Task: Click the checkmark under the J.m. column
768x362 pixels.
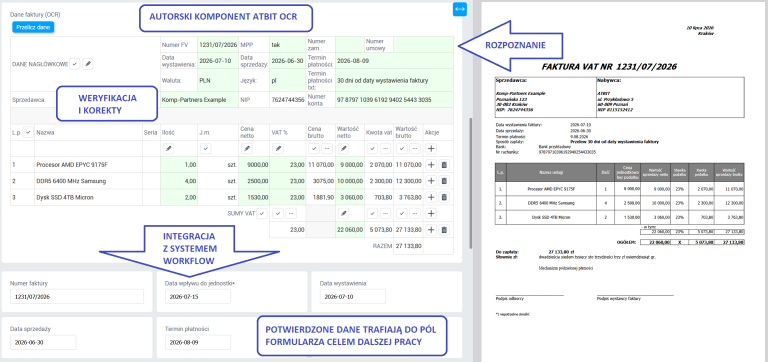Action: pos(206,148)
